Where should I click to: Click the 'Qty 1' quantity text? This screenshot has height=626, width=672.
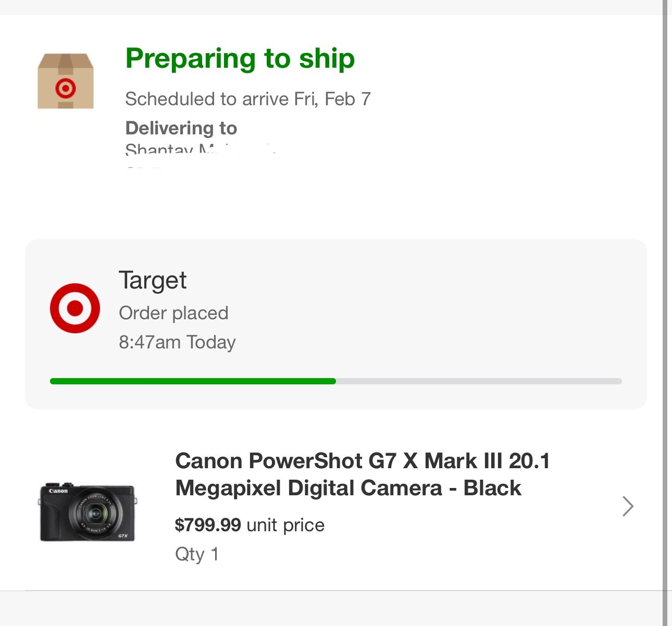click(197, 554)
